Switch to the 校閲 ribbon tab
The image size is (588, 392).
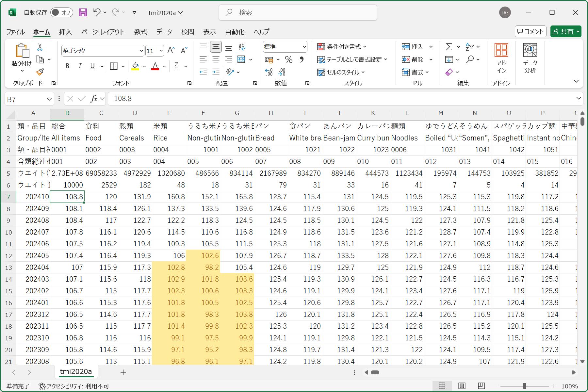(x=188, y=32)
